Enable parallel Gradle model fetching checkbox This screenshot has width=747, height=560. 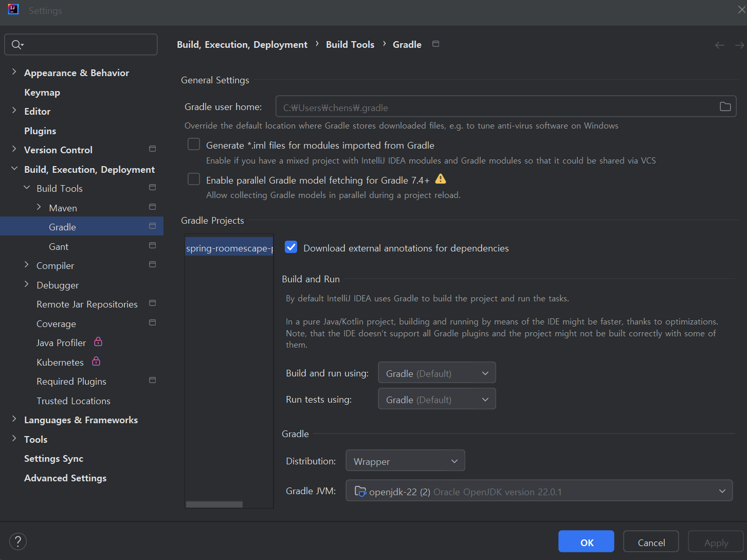pos(194,179)
